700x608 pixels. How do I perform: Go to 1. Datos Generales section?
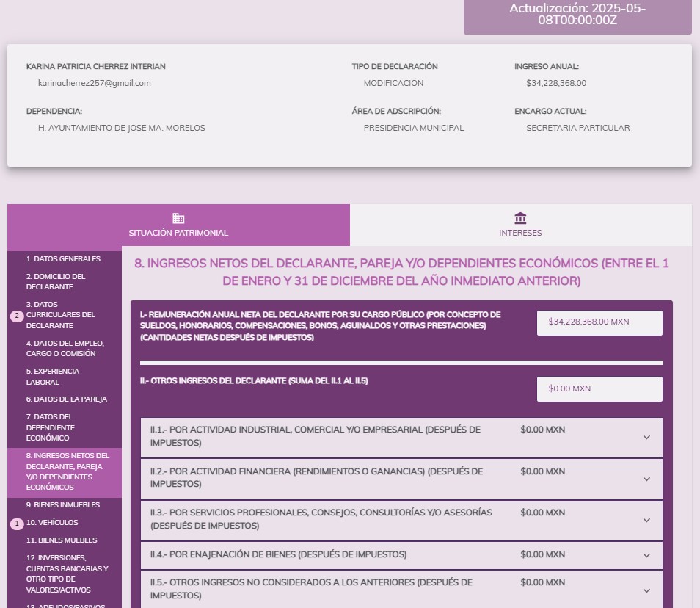(x=63, y=259)
